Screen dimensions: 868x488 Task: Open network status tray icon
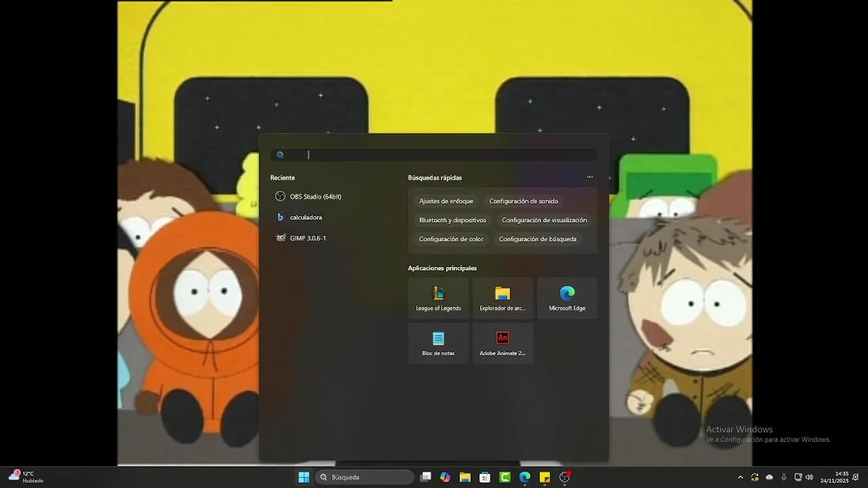point(798,477)
